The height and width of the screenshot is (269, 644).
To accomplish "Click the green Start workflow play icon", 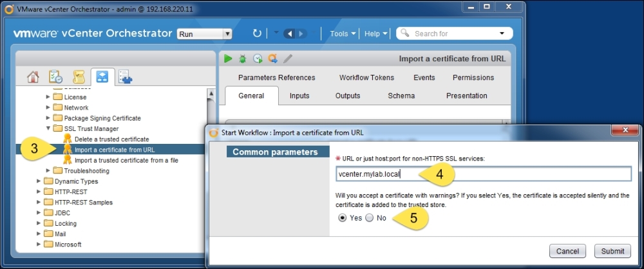I will tap(228, 59).
